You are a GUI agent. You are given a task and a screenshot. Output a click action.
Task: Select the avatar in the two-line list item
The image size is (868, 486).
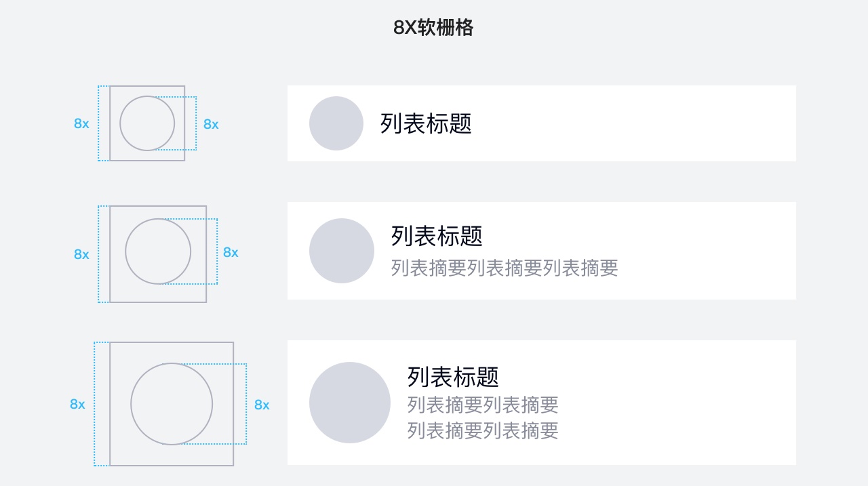coord(342,251)
